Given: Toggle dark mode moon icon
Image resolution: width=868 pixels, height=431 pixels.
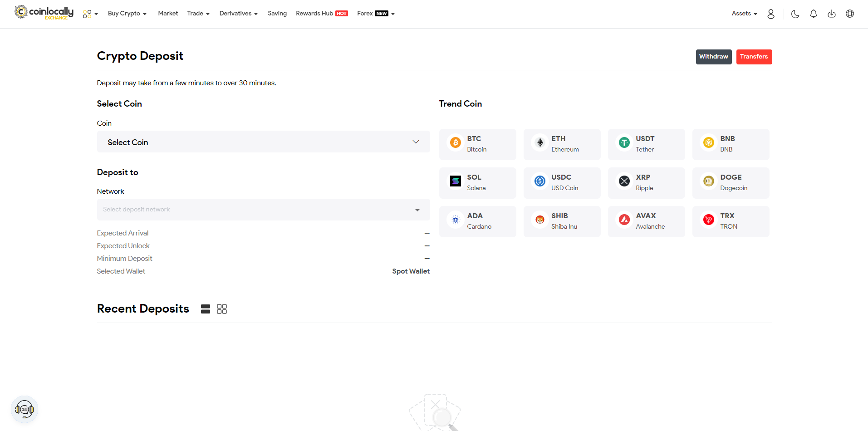Looking at the screenshot, I should point(795,14).
